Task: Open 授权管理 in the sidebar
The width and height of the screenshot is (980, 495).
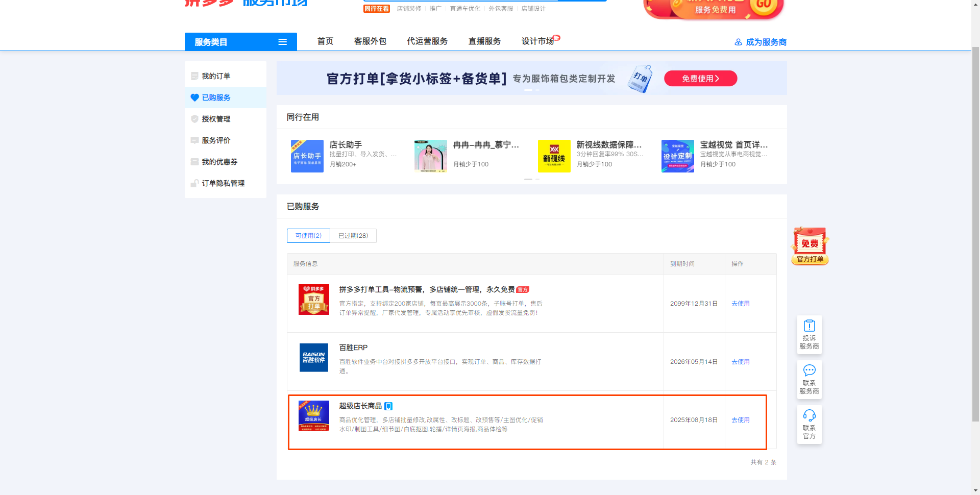Action: tap(216, 119)
